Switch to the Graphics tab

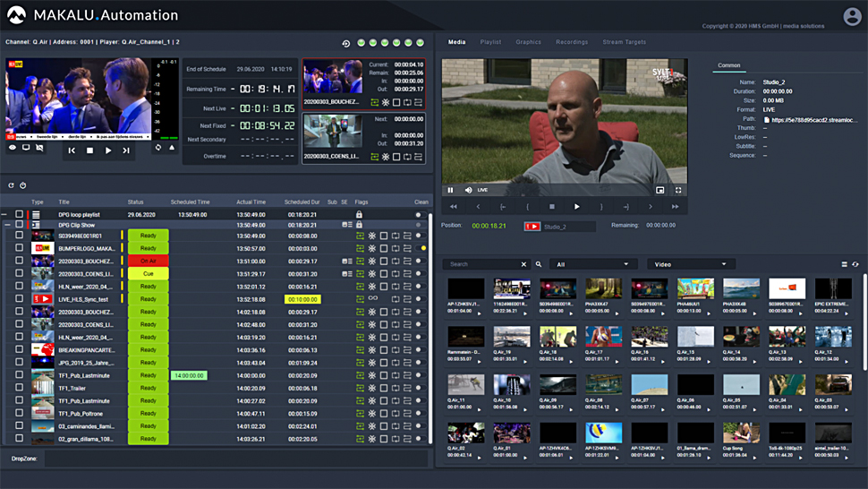[529, 42]
